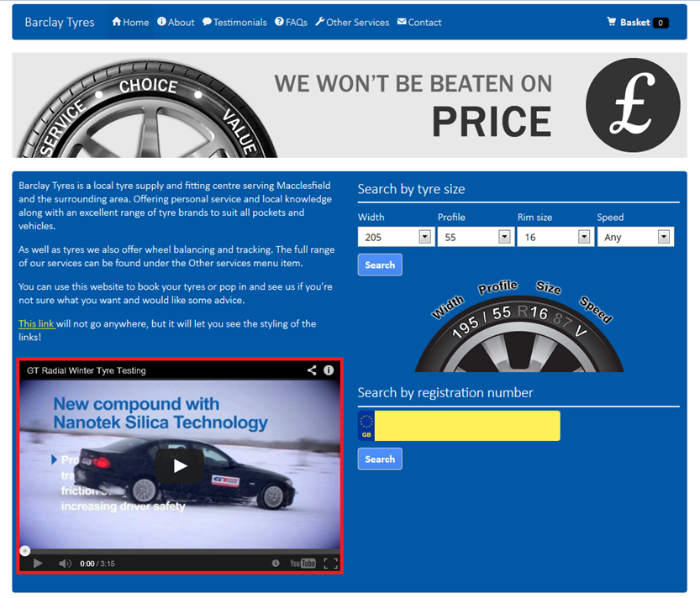Follow the 'This link' hyperlink
This screenshot has width=700, height=598.
coord(37,323)
